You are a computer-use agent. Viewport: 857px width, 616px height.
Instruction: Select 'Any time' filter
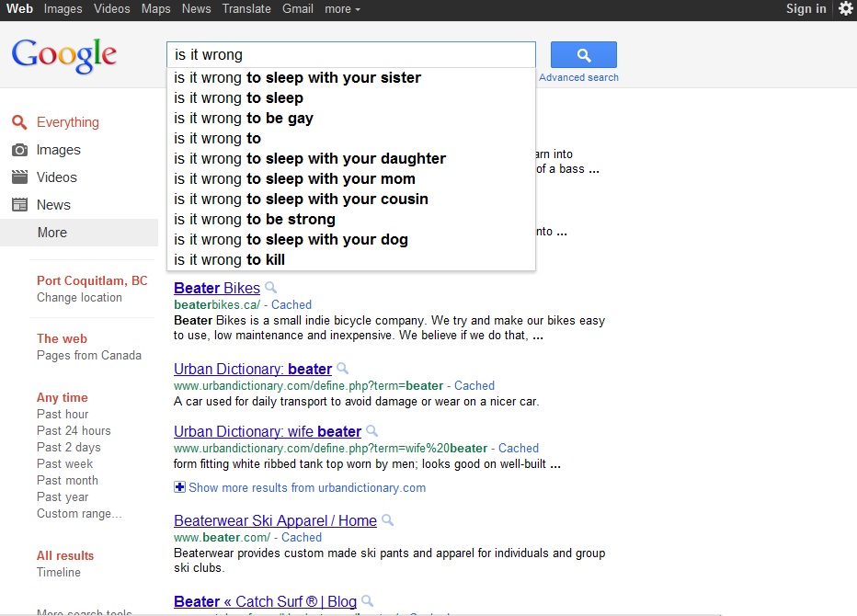(63, 397)
